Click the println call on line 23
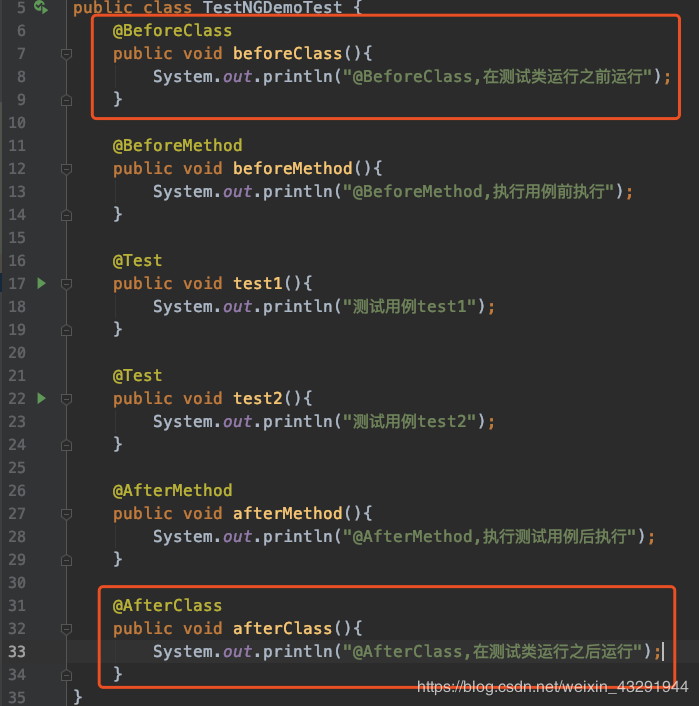This screenshot has height=706, width=699. 297,421
